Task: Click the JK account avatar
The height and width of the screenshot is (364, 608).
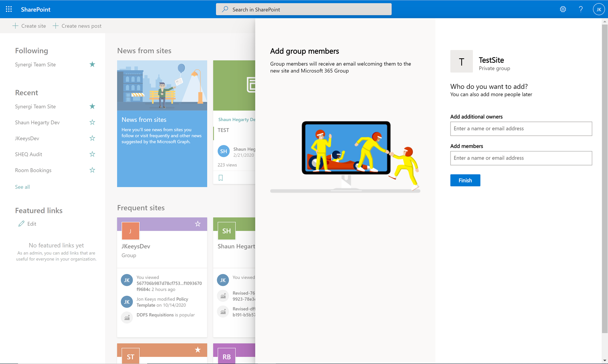Action: click(x=599, y=9)
